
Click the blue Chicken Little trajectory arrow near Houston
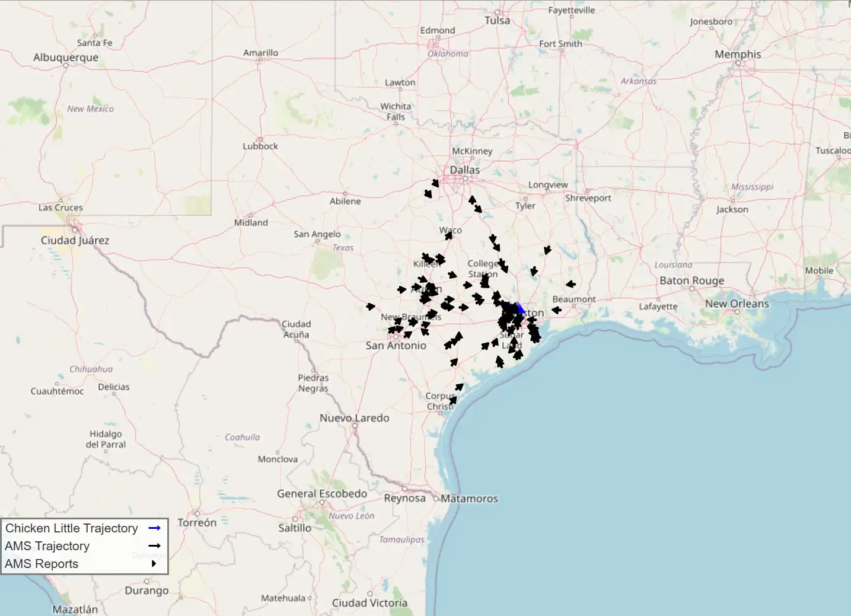pyautogui.click(x=520, y=308)
